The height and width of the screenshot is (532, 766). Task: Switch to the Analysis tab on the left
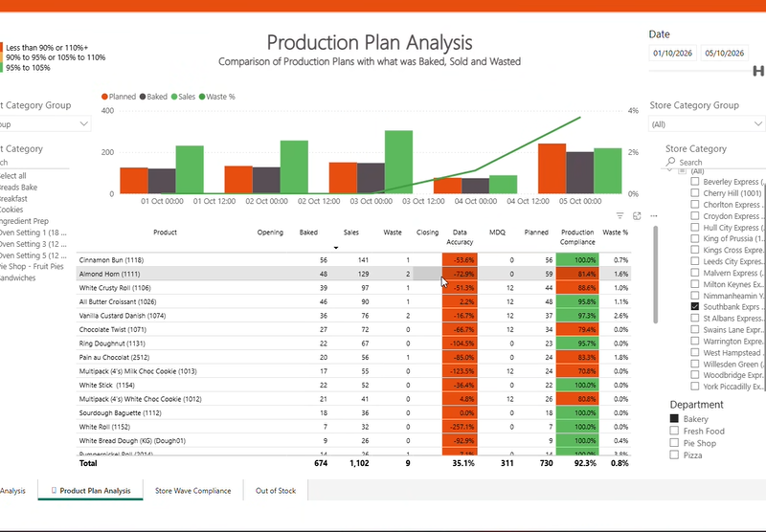(x=12, y=491)
